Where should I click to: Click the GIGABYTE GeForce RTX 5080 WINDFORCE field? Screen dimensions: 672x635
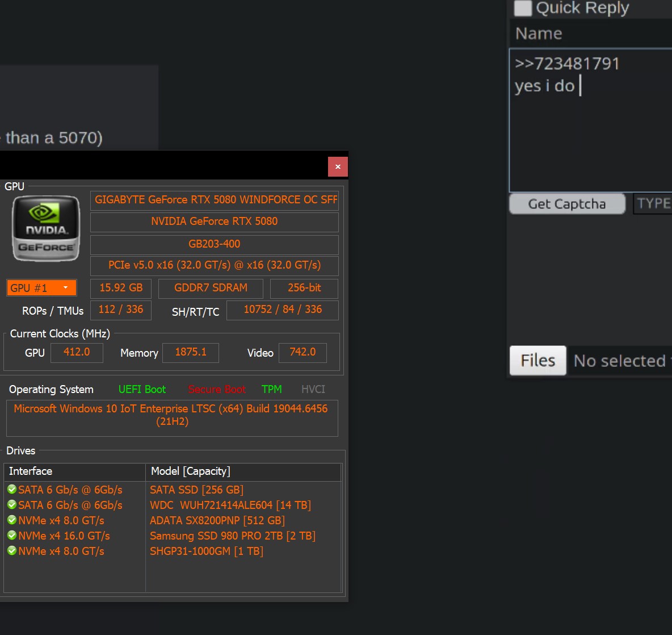click(215, 200)
